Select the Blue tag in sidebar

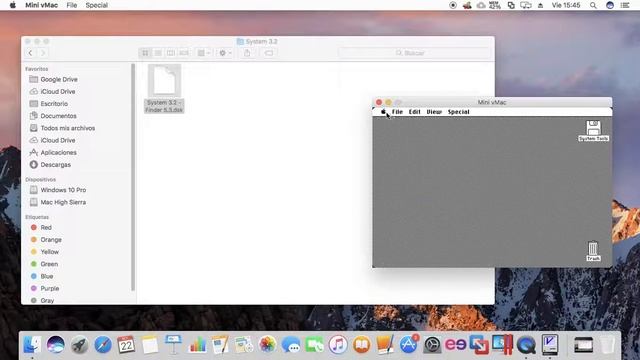coord(42,276)
